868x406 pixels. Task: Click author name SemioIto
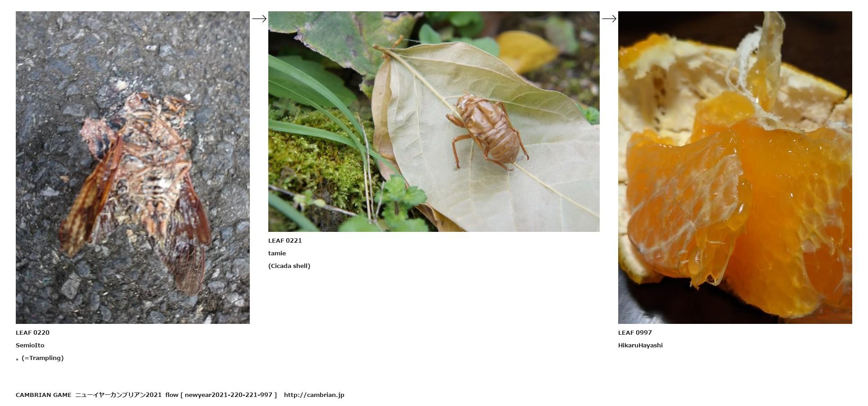30,345
